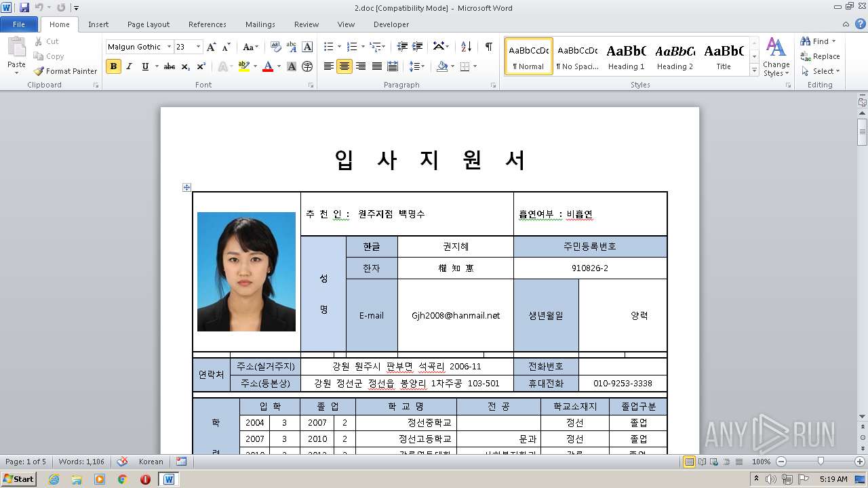Click the Windows Start button
The width and height of the screenshot is (868, 488).
pyautogui.click(x=19, y=479)
